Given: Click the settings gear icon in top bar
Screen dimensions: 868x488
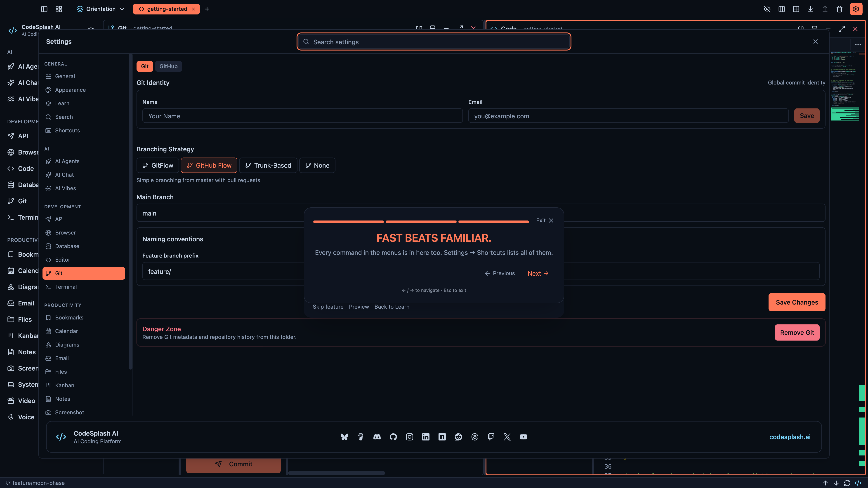Looking at the screenshot, I should point(856,9).
